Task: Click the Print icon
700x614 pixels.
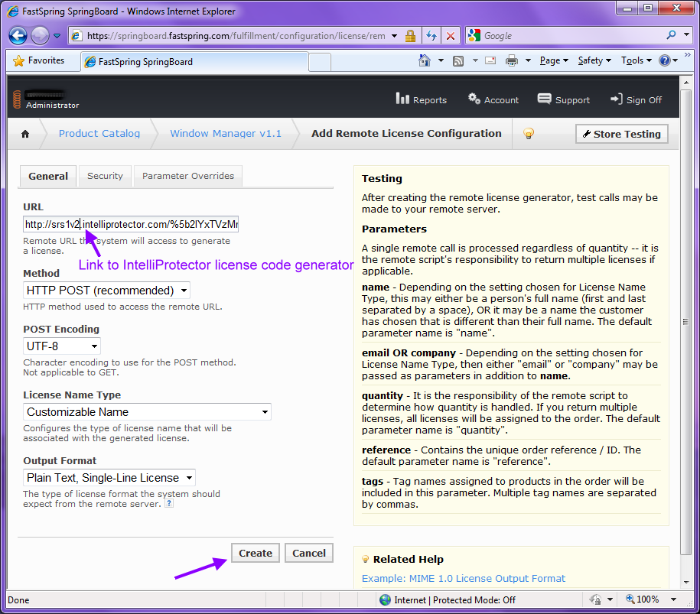Action: click(x=512, y=60)
